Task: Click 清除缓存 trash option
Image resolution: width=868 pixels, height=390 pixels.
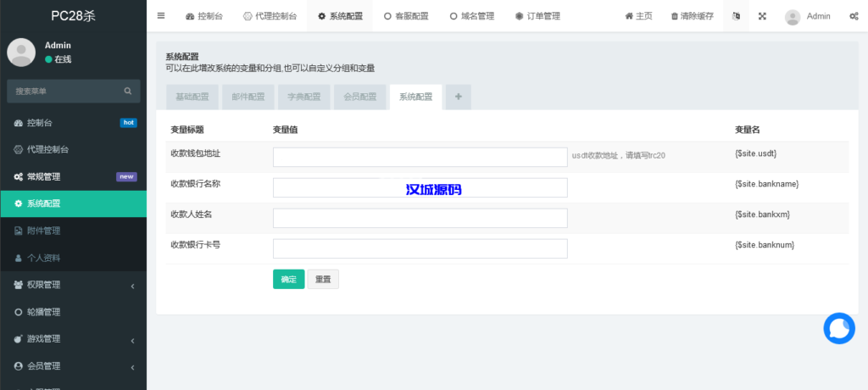Action: point(692,16)
